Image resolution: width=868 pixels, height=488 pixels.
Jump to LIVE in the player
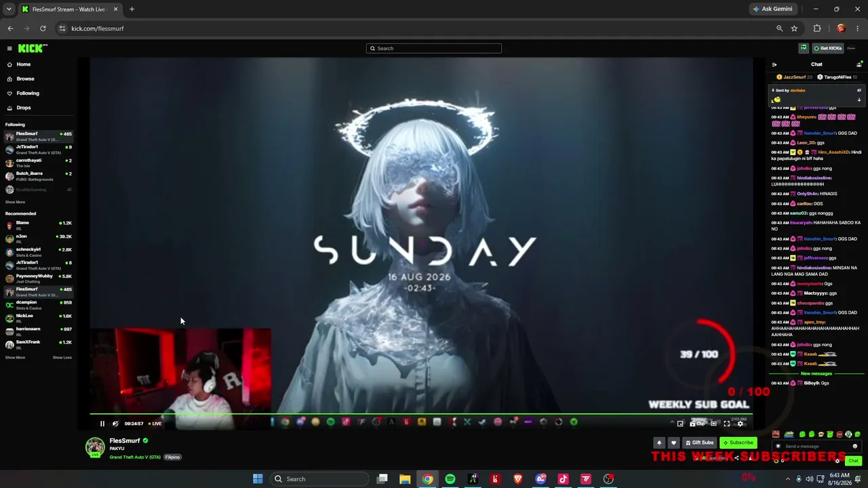point(155,424)
